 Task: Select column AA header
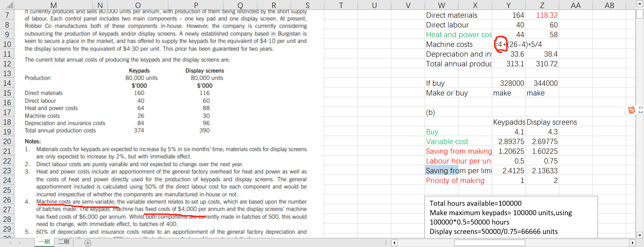tap(576, 5)
